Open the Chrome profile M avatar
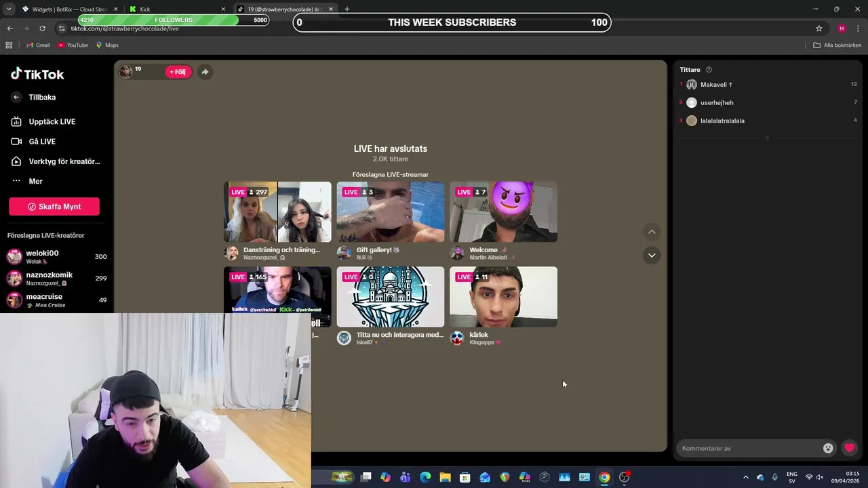 [x=842, y=28]
